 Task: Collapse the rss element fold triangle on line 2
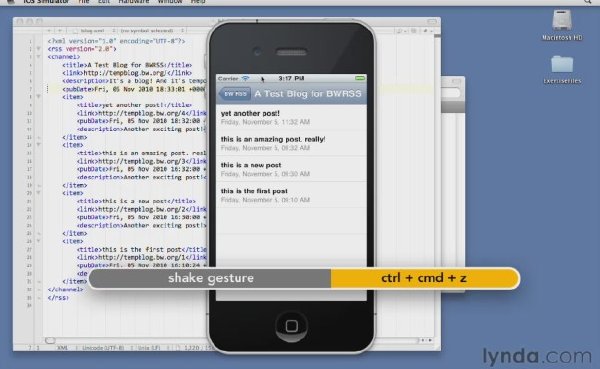38,49
